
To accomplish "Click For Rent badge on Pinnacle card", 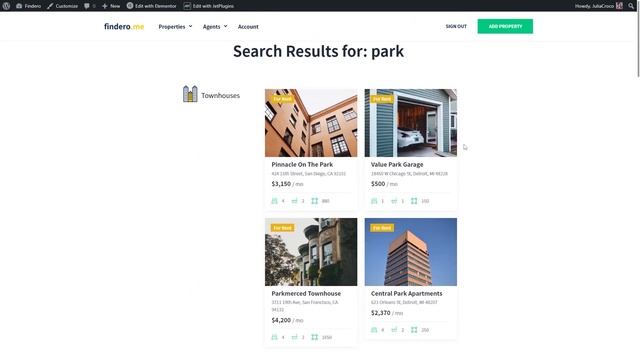I will pos(282,99).
